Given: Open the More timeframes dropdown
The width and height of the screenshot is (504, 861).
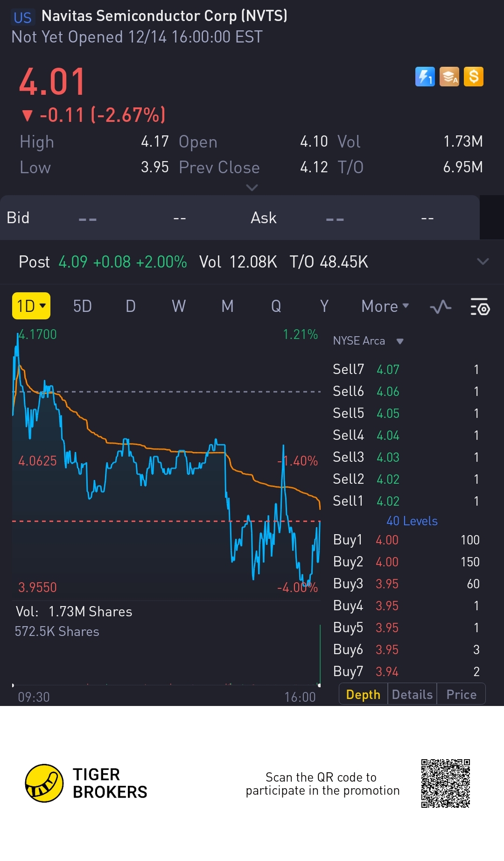Looking at the screenshot, I should click(x=385, y=306).
